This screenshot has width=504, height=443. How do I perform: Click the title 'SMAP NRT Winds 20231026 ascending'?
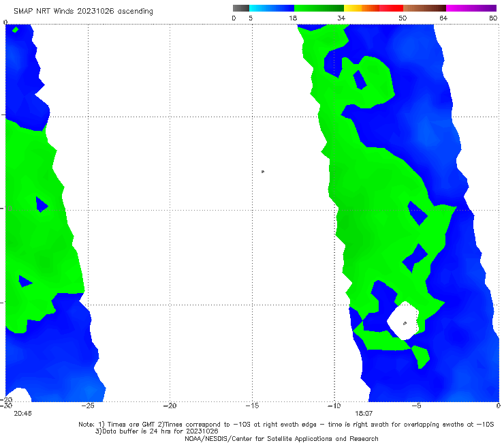pyautogui.click(x=83, y=12)
